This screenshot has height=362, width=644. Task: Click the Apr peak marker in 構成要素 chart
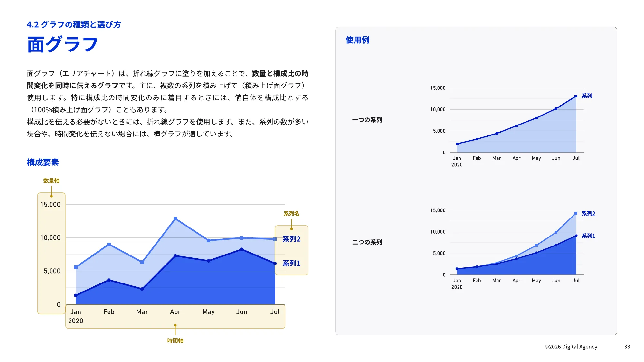click(175, 218)
